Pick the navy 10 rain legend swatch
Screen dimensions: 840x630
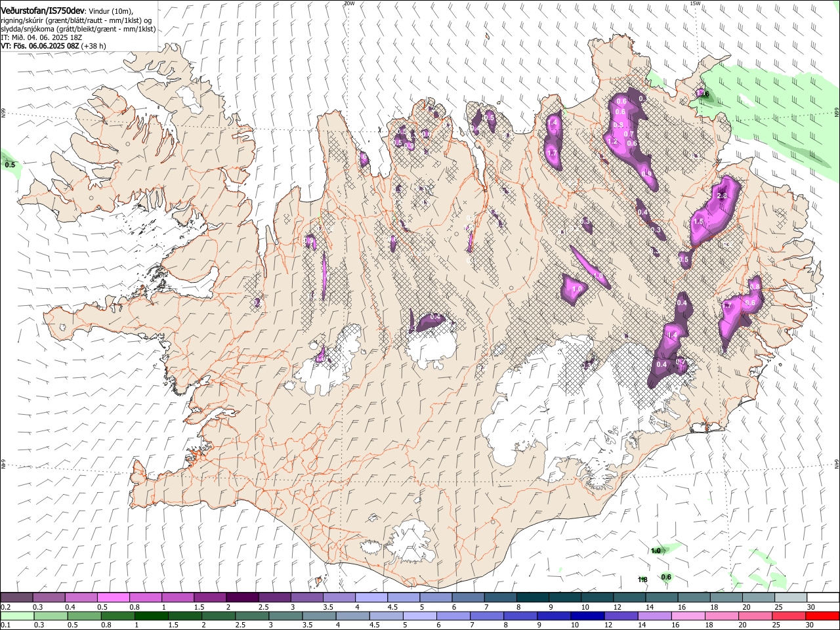pyautogui.click(x=587, y=616)
